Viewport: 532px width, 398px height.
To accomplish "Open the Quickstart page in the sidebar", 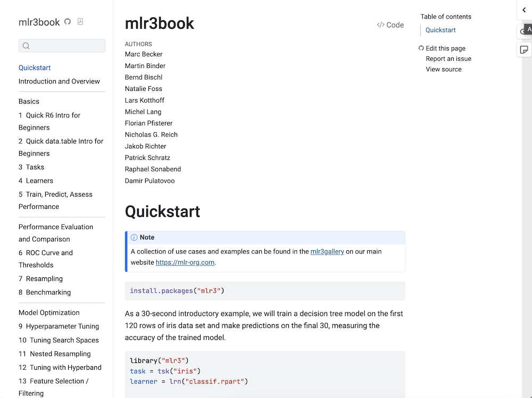I will 35,68.
